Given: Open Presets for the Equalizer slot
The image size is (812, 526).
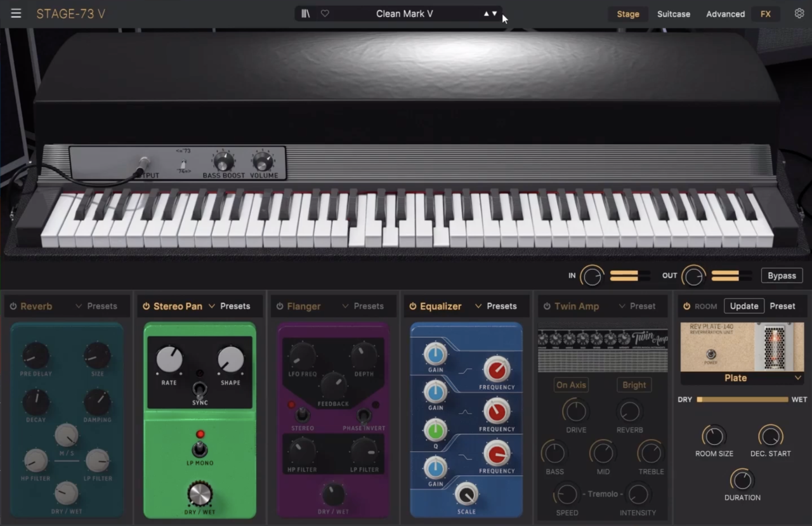Looking at the screenshot, I should tap(502, 306).
